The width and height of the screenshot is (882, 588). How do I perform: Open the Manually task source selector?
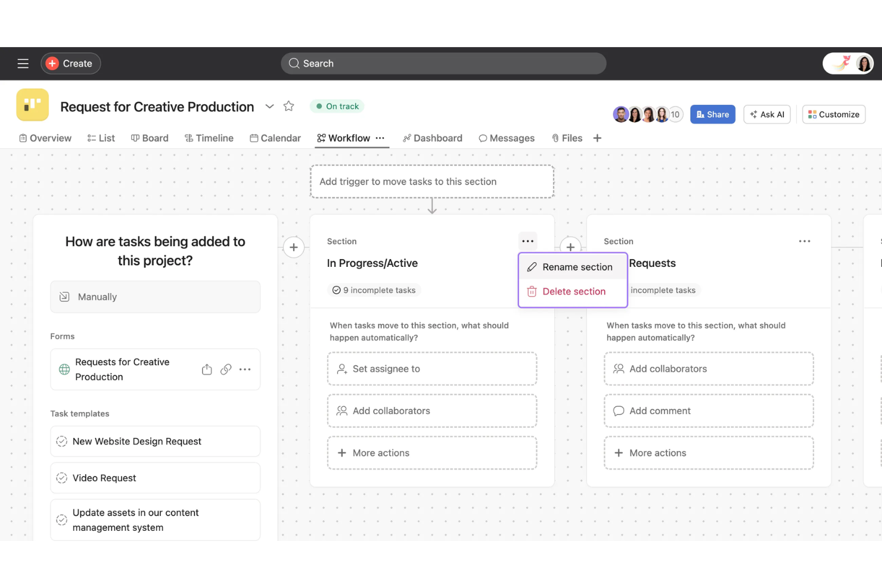click(155, 297)
